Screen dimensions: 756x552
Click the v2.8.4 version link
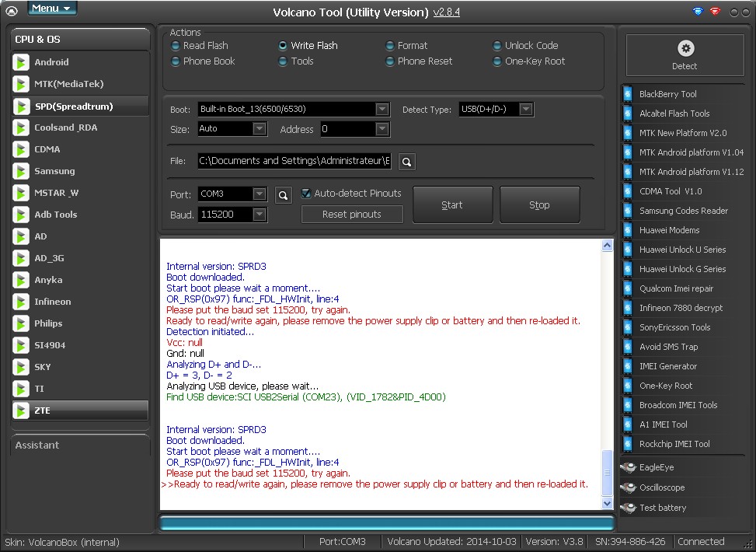(x=447, y=12)
